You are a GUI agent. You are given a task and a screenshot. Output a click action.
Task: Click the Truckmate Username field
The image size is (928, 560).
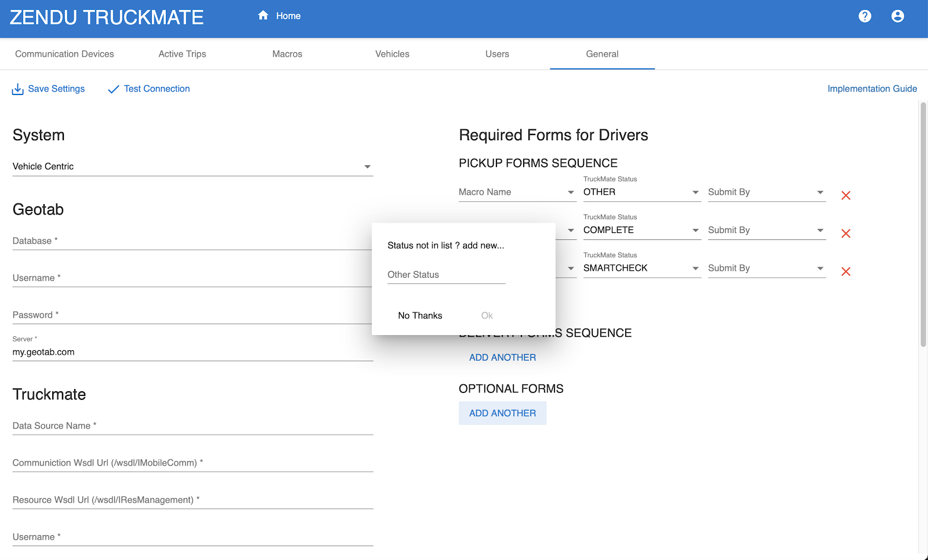pyautogui.click(x=193, y=537)
